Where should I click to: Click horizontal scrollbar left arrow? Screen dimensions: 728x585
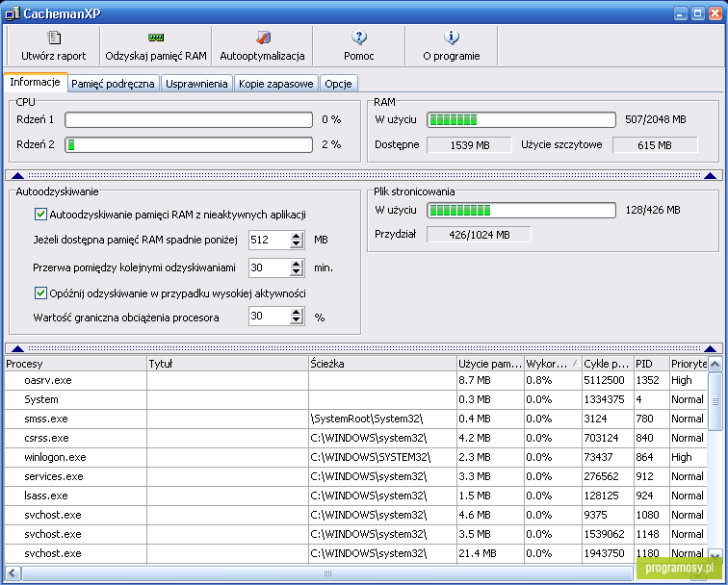13,572
